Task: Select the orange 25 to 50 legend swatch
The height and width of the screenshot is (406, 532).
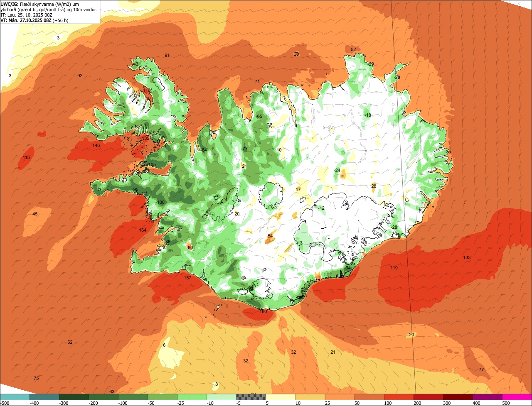Action: (x=340, y=397)
